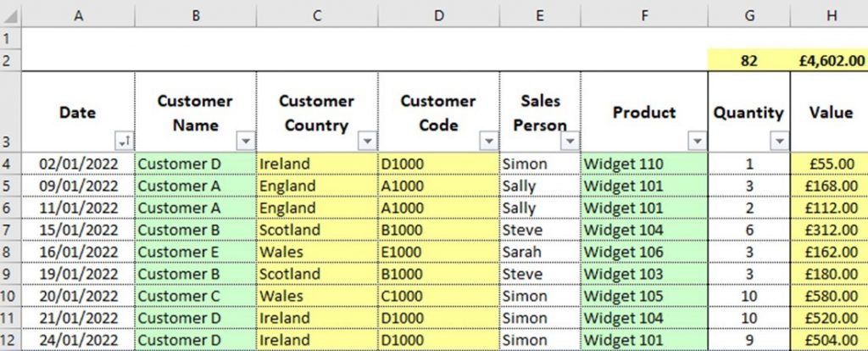The height and width of the screenshot is (351, 868).
Task: Click the cell containing Widget 110
Action: pyautogui.click(x=644, y=164)
